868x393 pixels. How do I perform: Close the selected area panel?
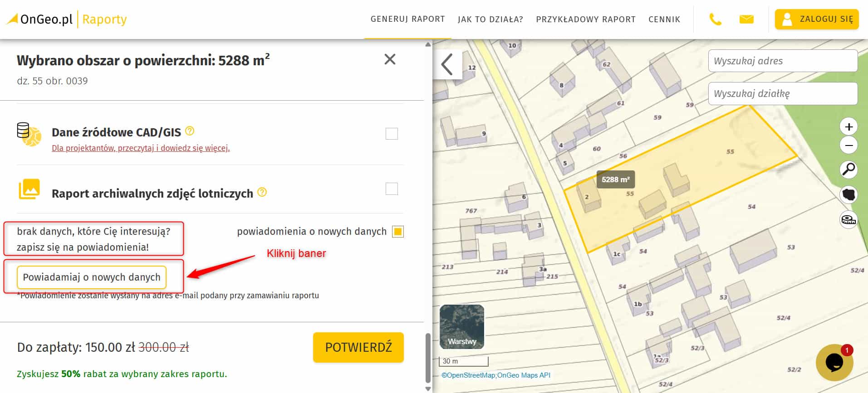point(390,59)
